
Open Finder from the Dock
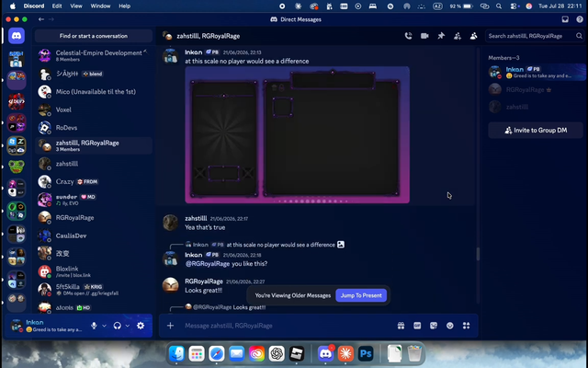176,353
